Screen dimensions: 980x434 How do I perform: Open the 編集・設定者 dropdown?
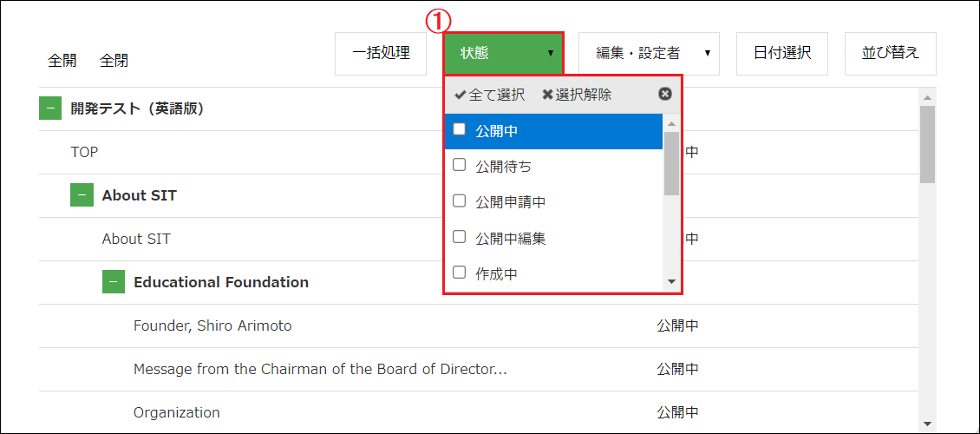[649, 54]
